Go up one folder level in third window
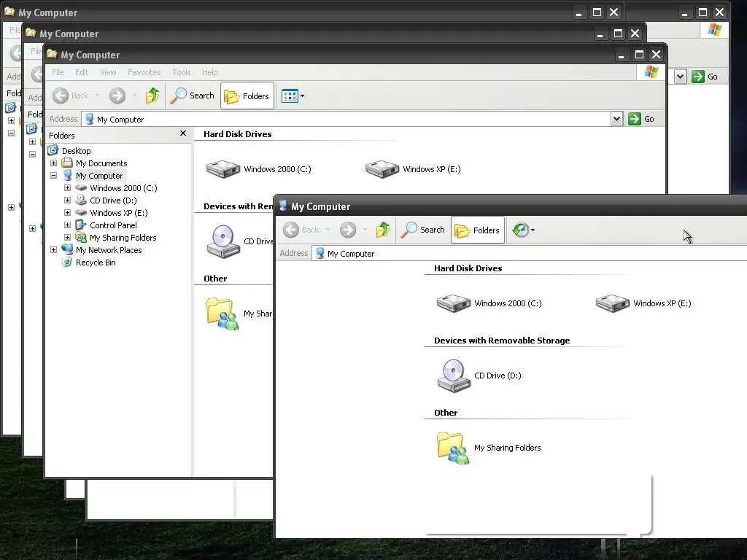Viewport: 747px width, 560px height. [152, 96]
